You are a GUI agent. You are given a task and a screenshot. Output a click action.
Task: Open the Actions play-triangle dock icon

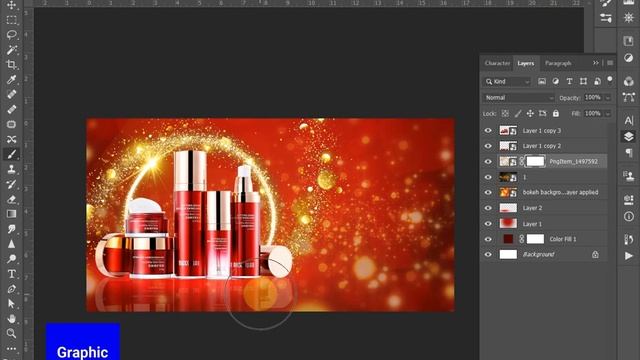(629, 256)
